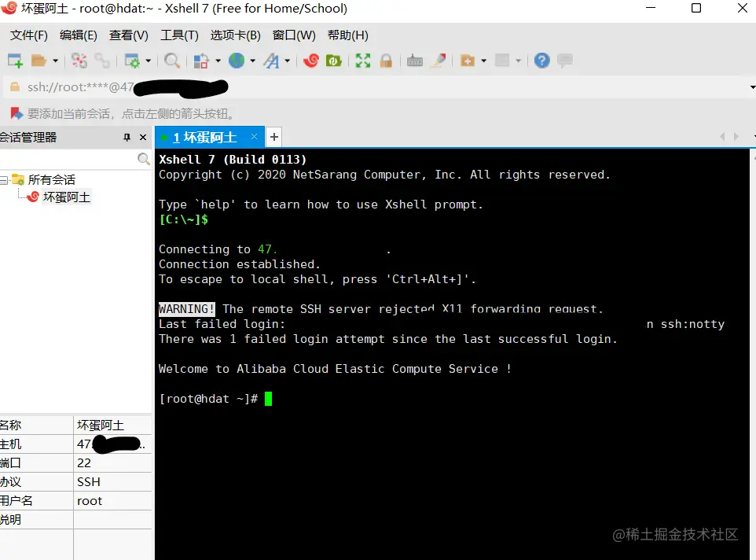The height and width of the screenshot is (560, 756).
Task: Click the 端口 value 22 cell
Action: tap(113, 463)
